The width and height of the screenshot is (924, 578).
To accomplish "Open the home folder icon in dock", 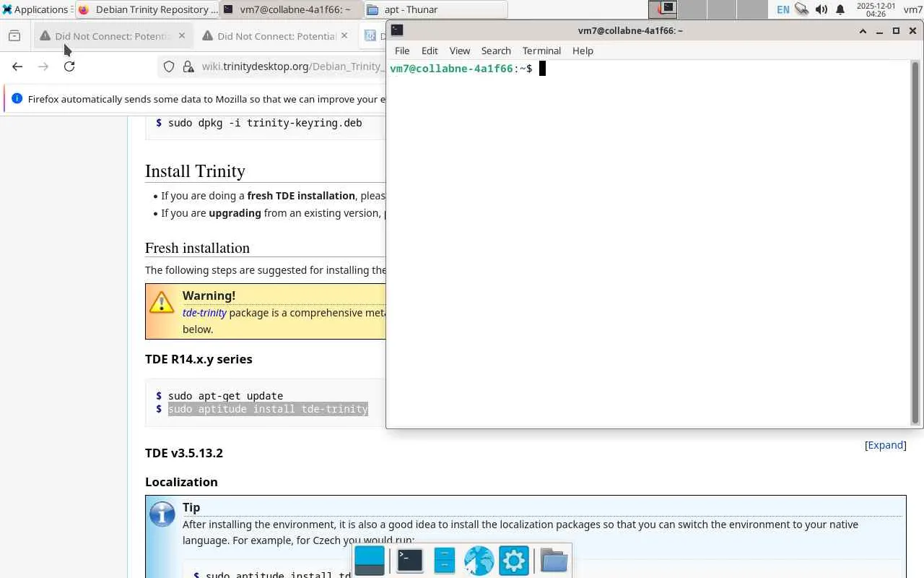I will (554, 561).
